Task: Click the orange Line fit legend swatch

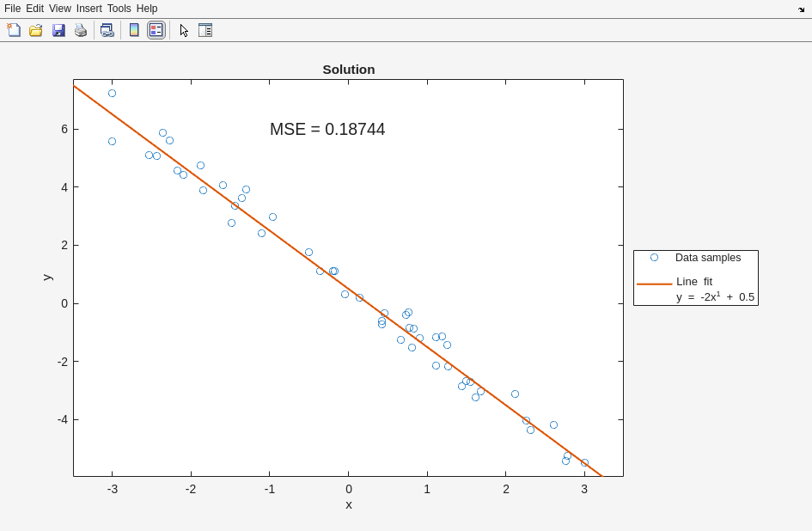Action: point(654,284)
